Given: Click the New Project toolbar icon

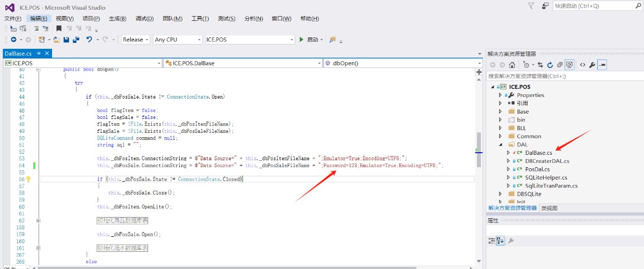Looking at the screenshot, I should click(41, 40).
